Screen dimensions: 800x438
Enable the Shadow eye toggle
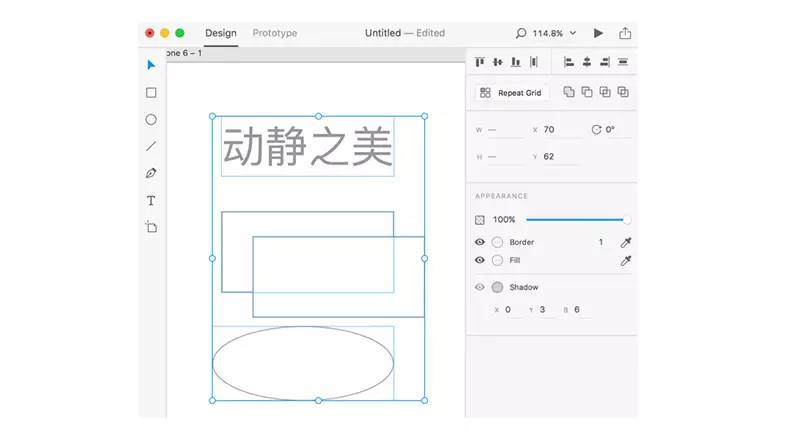tap(480, 287)
